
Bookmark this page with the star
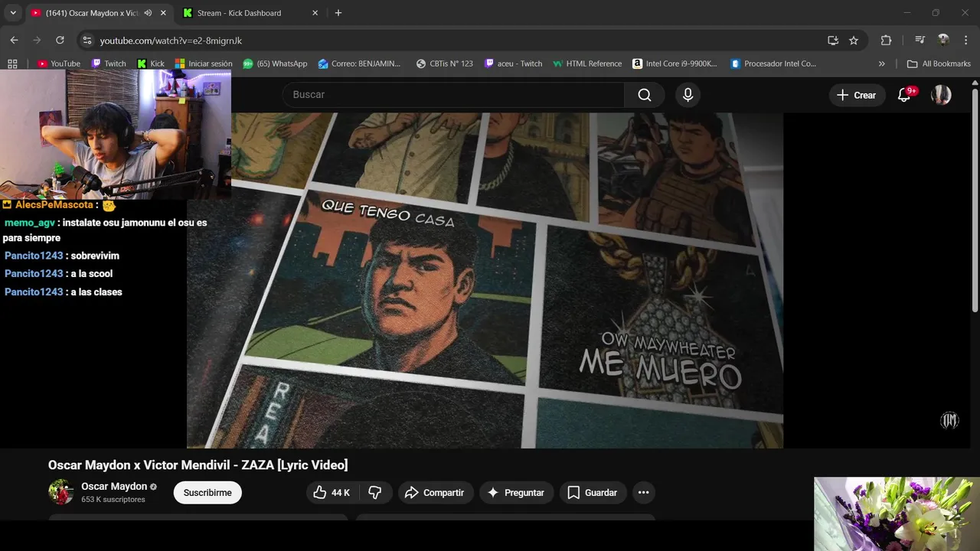[x=854, y=41]
